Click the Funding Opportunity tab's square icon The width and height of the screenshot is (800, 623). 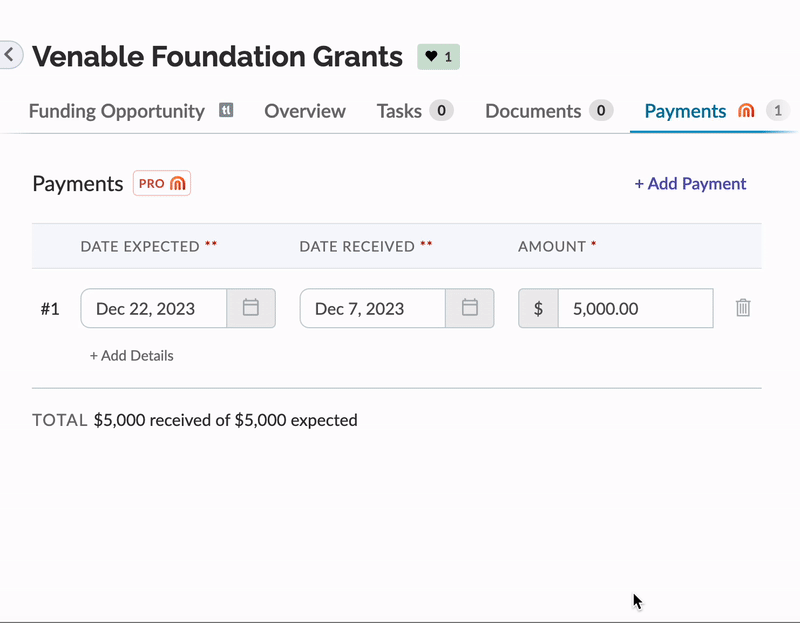226,110
